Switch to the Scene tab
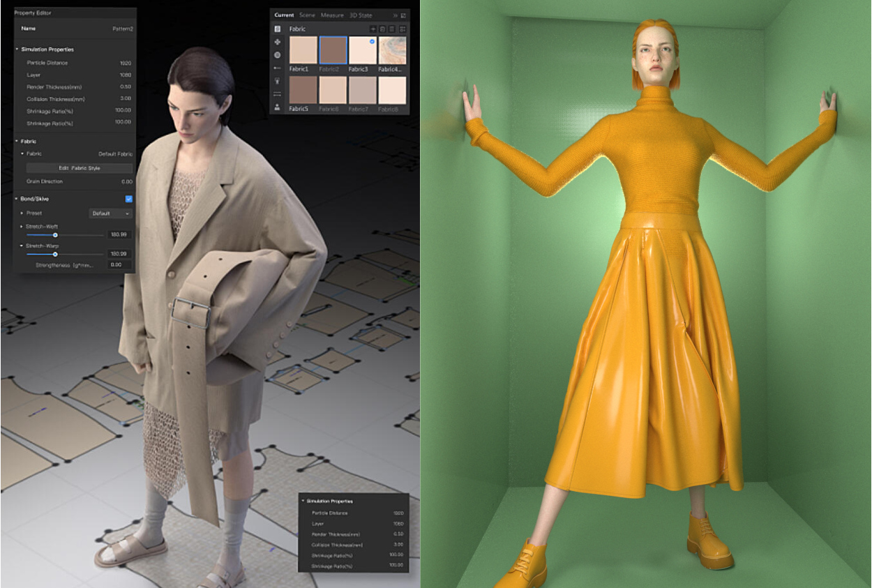The width and height of the screenshot is (872, 588). tap(307, 15)
